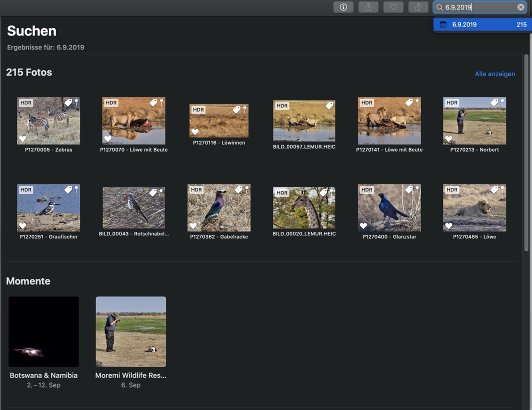Clear the search field with the X button

520,7
